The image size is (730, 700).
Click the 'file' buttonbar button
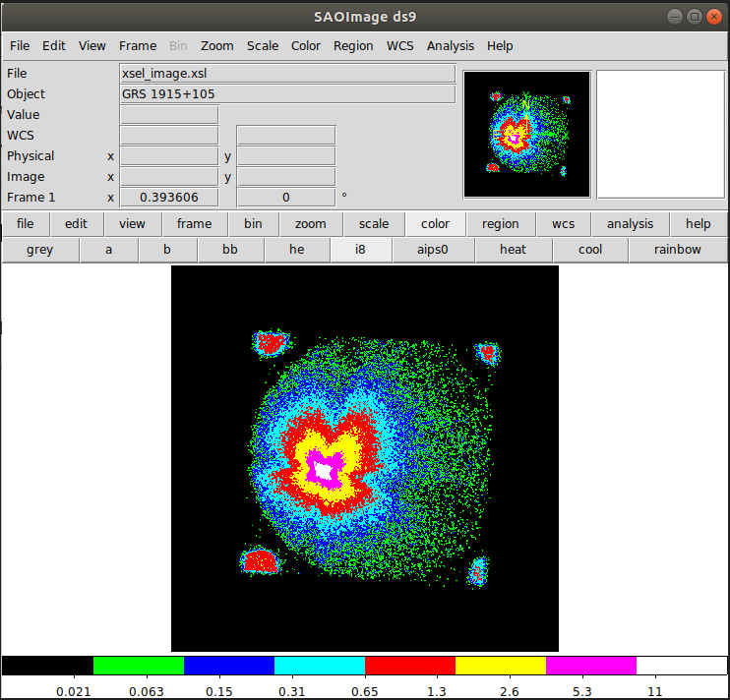pos(26,224)
